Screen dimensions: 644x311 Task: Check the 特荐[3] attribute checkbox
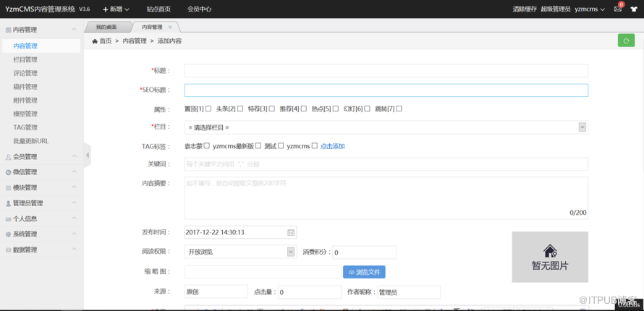tap(272, 108)
